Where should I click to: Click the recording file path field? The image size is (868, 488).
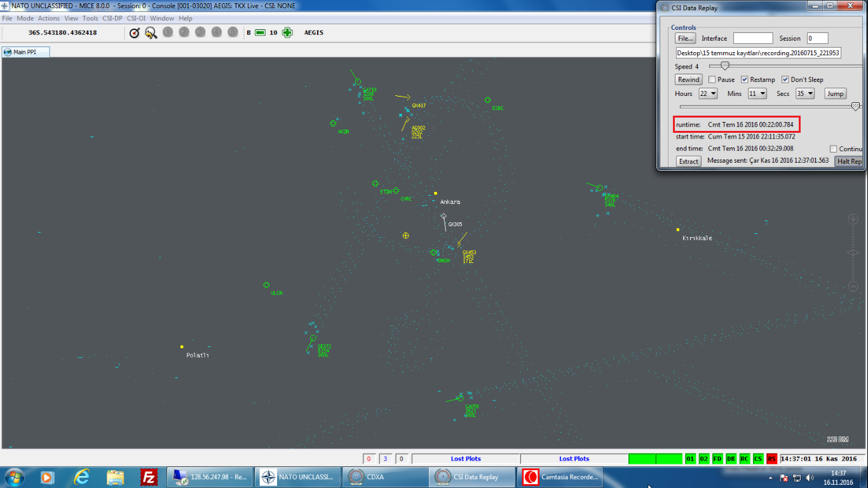pyautogui.click(x=758, y=53)
